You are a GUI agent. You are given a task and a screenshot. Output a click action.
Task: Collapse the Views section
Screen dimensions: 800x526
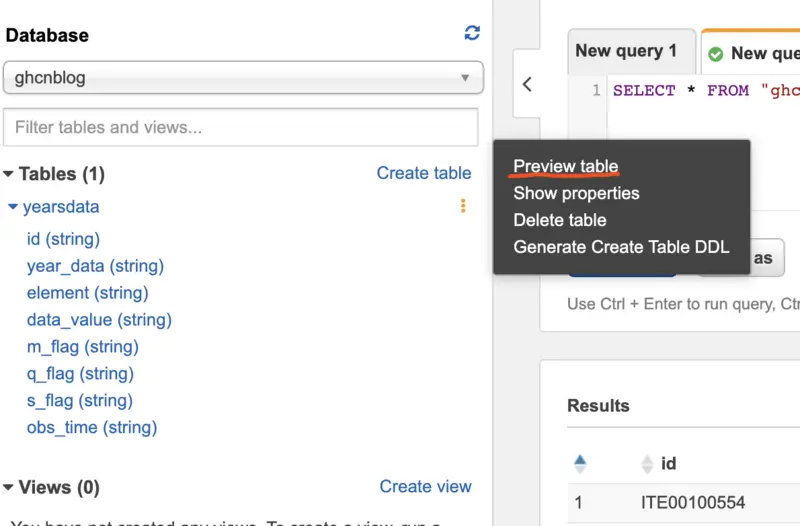click(x=9, y=488)
